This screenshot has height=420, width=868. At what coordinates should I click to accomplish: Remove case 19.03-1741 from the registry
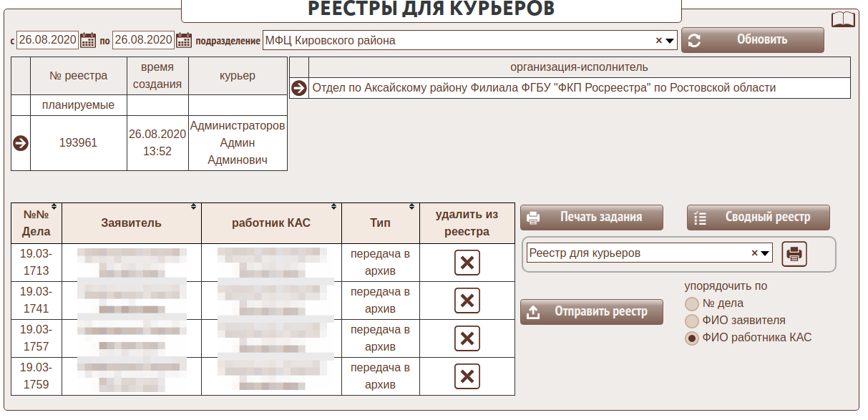467,301
